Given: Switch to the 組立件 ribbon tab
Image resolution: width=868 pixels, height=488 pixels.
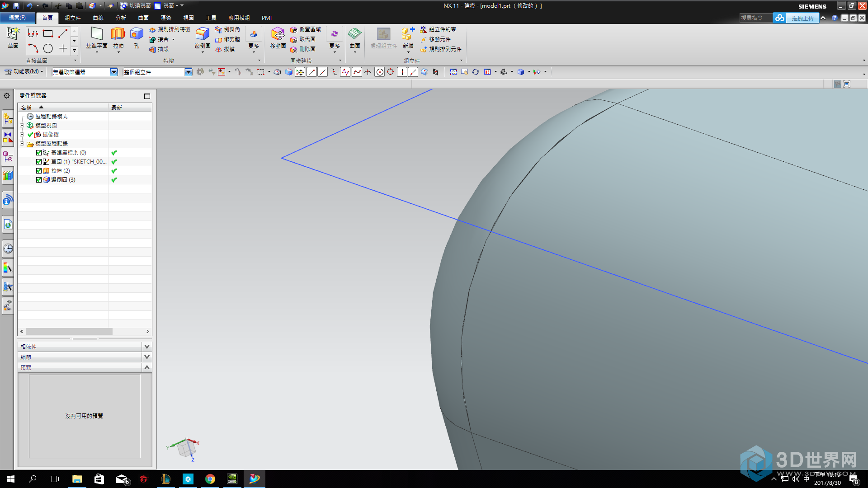Looking at the screenshot, I should click(73, 18).
